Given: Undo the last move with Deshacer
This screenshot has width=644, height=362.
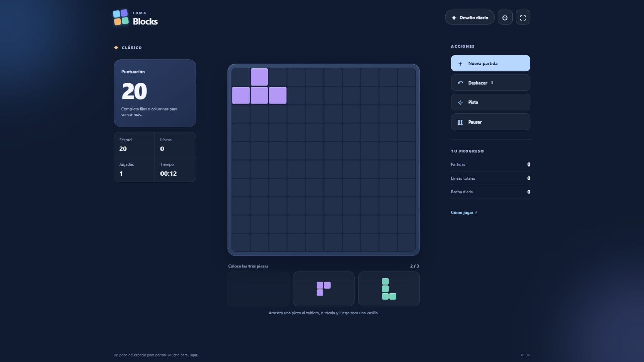Looking at the screenshot, I should click(490, 83).
